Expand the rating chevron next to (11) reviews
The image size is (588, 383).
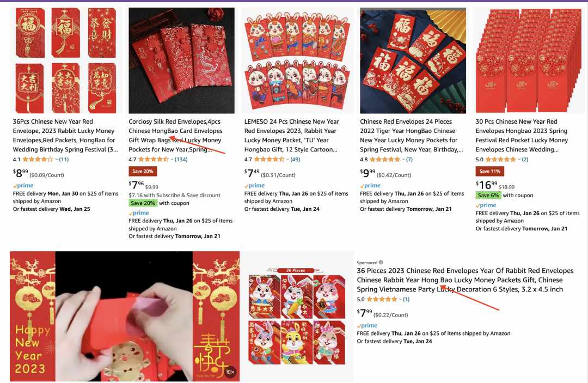point(56,160)
